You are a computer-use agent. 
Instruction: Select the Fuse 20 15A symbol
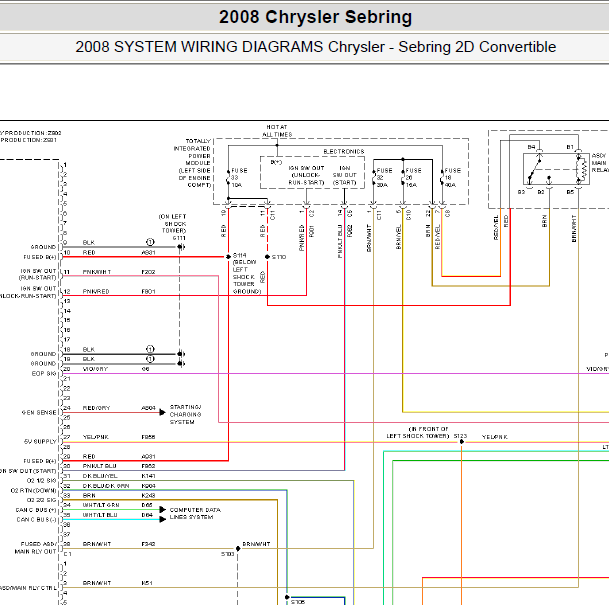point(403,177)
